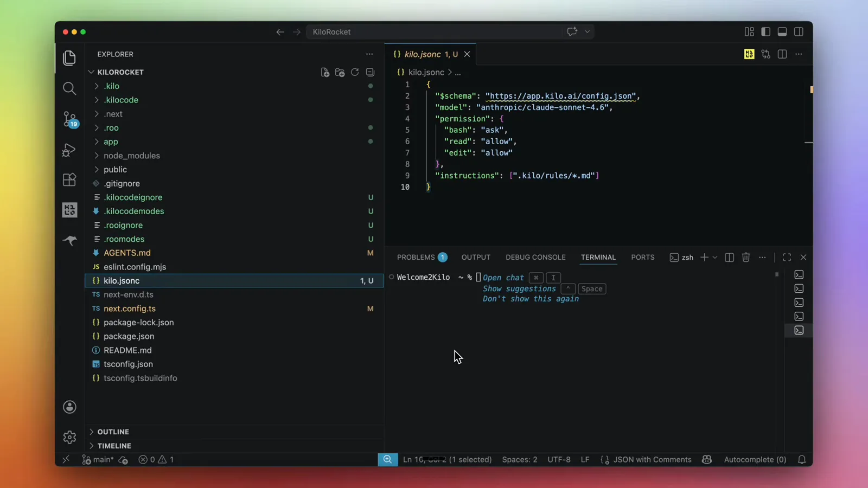Maximize the terminal panel size
Image resolution: width=868 pixels, height=488 pixels.
[787, 258]
